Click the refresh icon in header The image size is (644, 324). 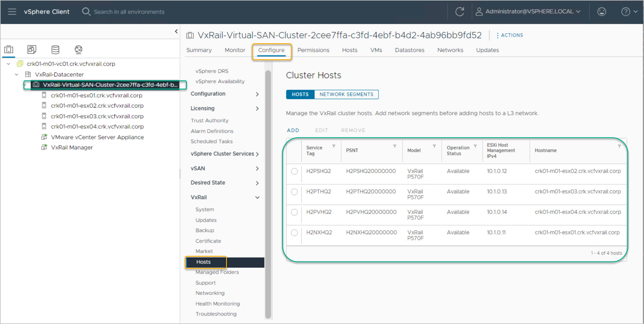pyautogui.click(x=459, y=12)
